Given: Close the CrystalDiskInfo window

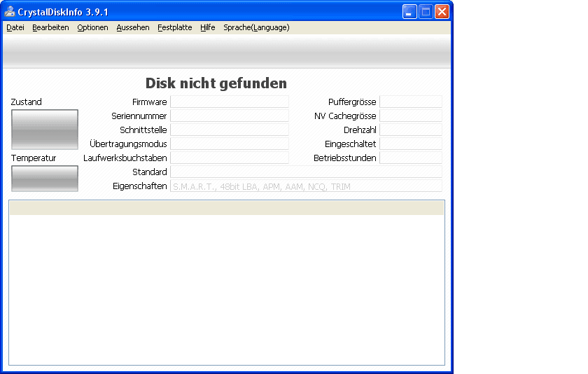Looking at the screenshot, I should (x=442, y=12).
